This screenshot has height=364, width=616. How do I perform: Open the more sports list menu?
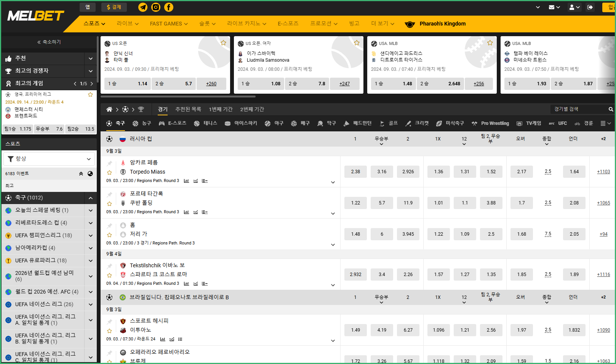605,123
